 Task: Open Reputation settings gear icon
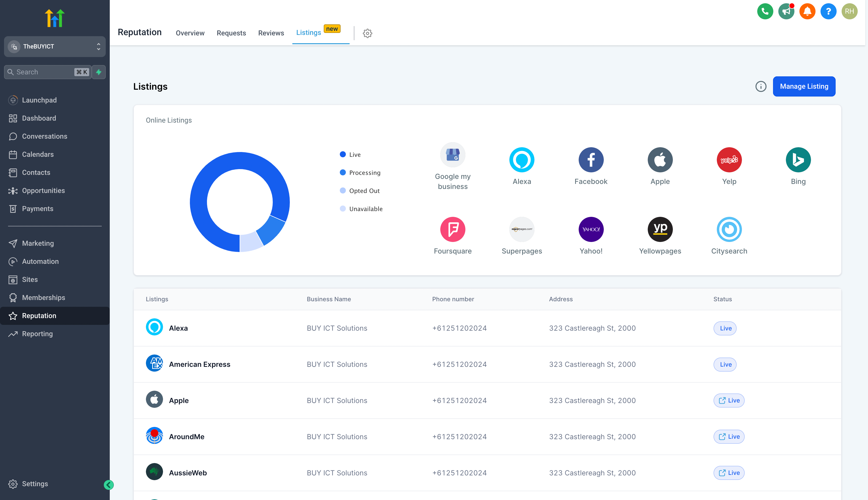tap(368, 33)
